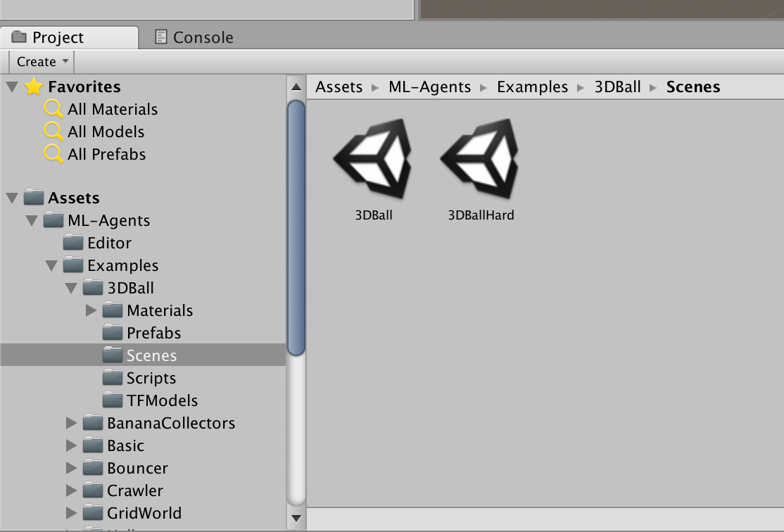Screen dimensions: 784x532
Task: Click the Materials folder icon
Action: (x=113, y=310)
